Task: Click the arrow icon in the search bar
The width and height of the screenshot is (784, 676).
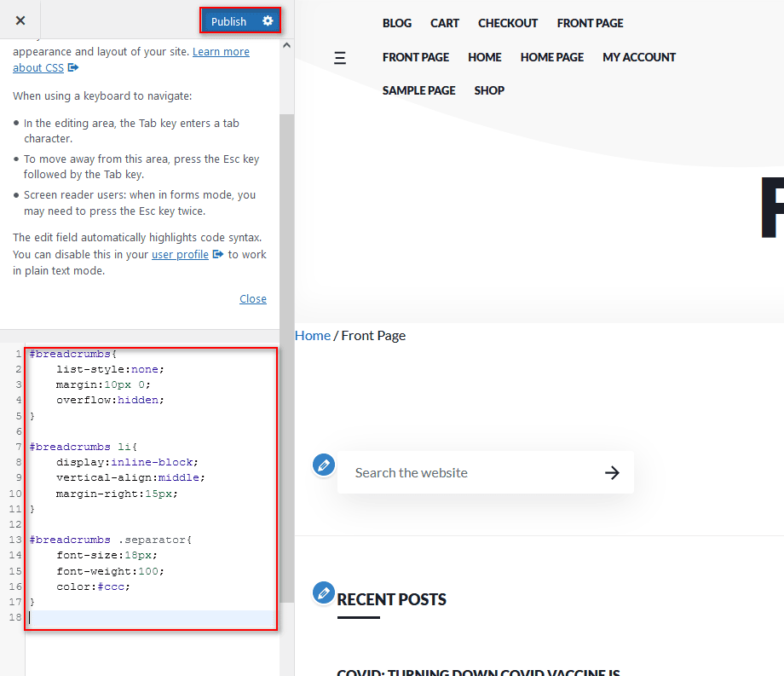Action: [613, 472]
